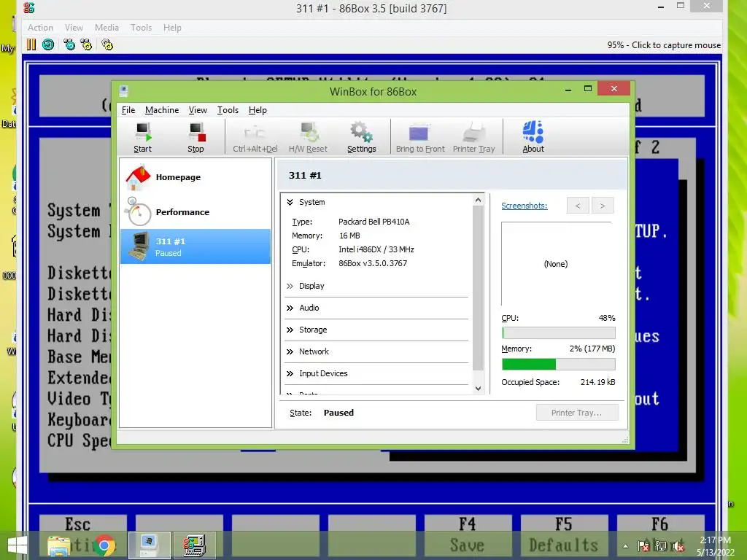Click the screenshot preview showing (None)

tap(556, 264)
